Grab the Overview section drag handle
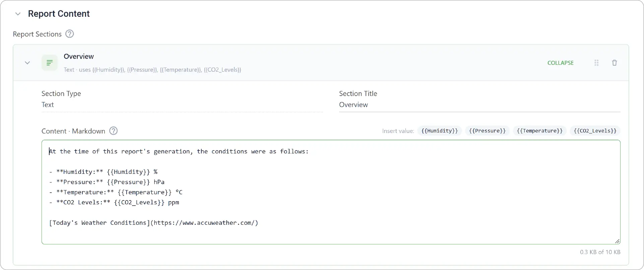 tap(596, 63)
